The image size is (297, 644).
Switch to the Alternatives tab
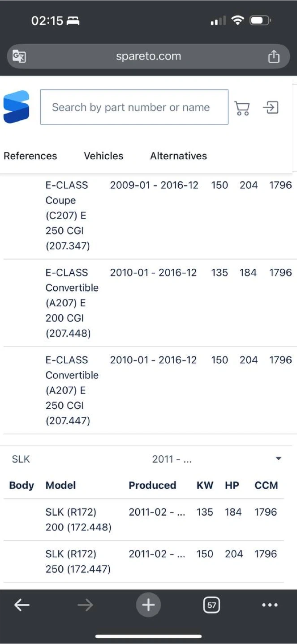point(178,156)
